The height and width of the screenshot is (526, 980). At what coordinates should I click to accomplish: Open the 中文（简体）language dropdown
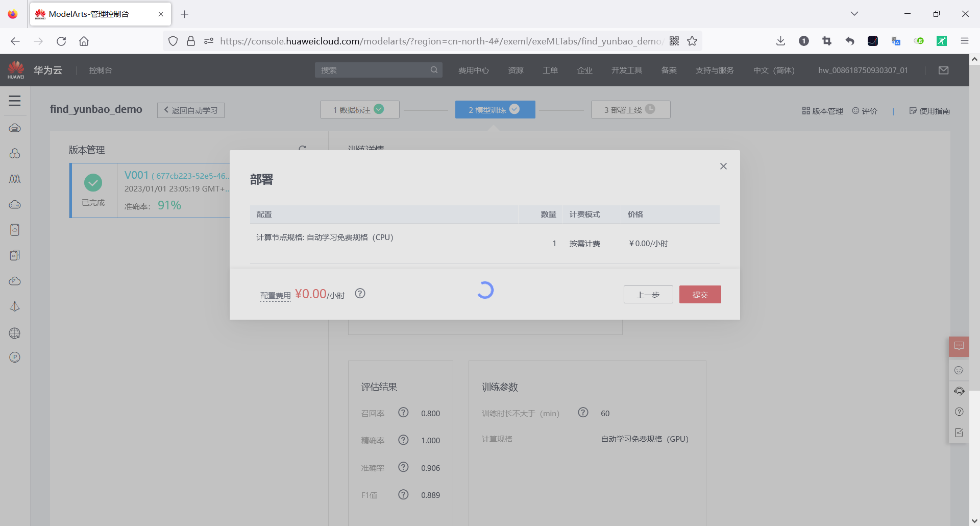coord(774,70)
